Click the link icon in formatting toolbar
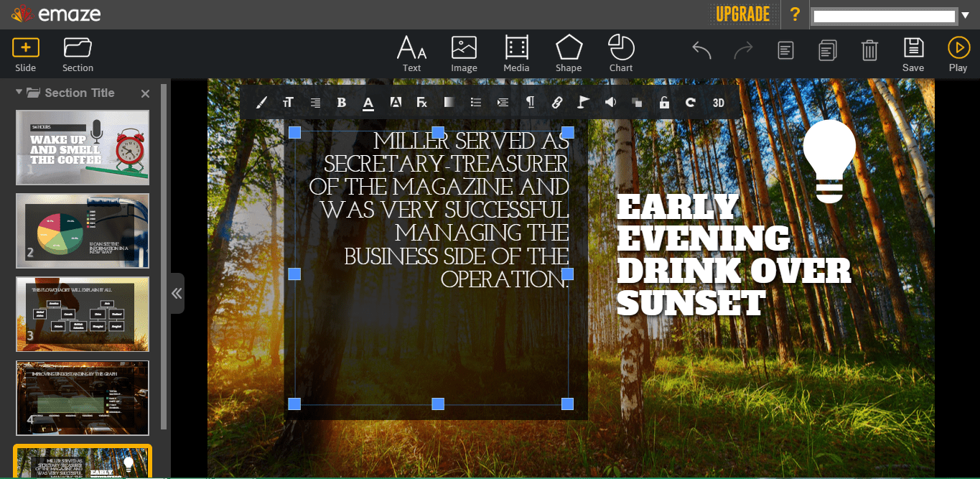 point(557,102)
